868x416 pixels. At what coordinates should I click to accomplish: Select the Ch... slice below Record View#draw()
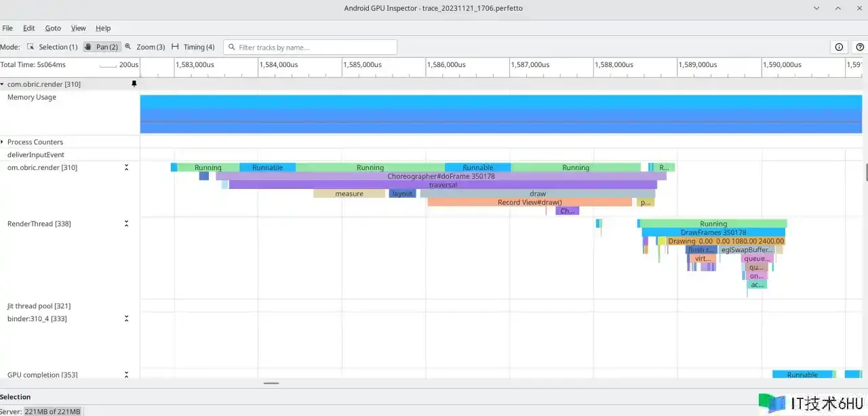click(x=567, y=211)
